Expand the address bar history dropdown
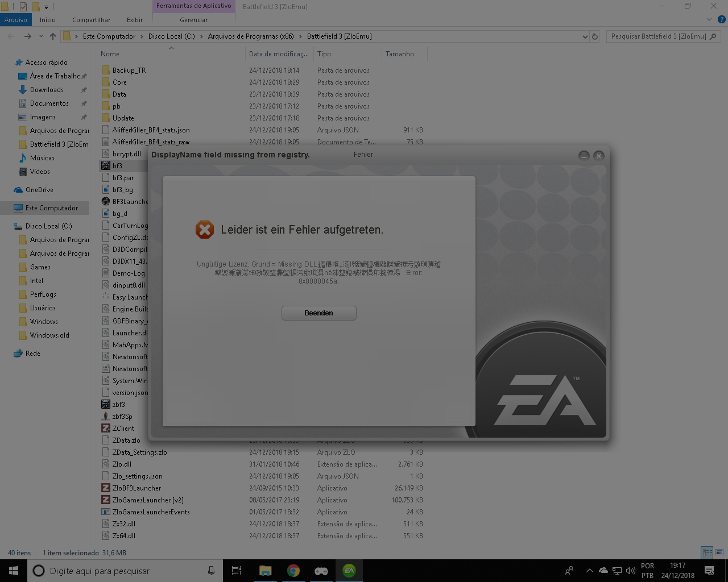This screenshot has height=582, width=728. [585, 36]
